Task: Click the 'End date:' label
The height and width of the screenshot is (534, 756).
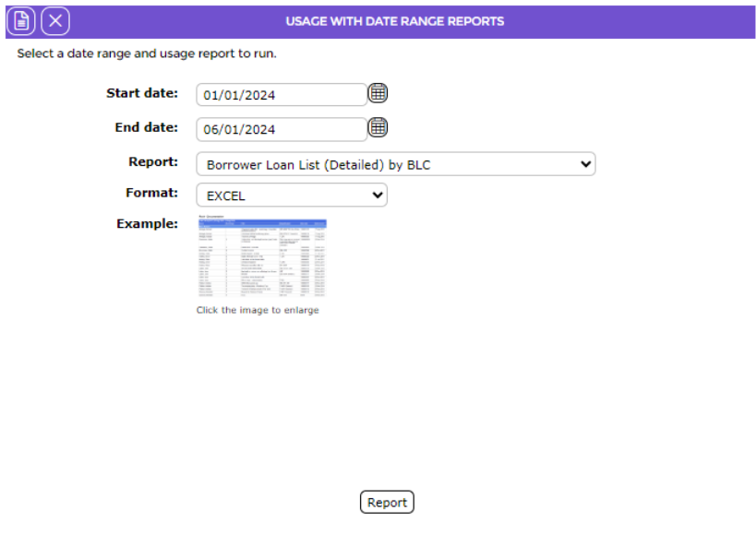Action: (147, 127)
